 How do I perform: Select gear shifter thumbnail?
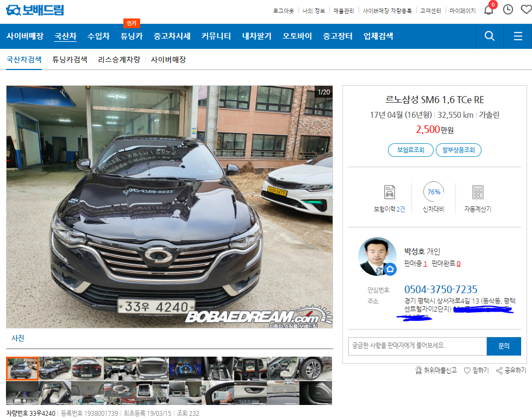coord(217,369)
